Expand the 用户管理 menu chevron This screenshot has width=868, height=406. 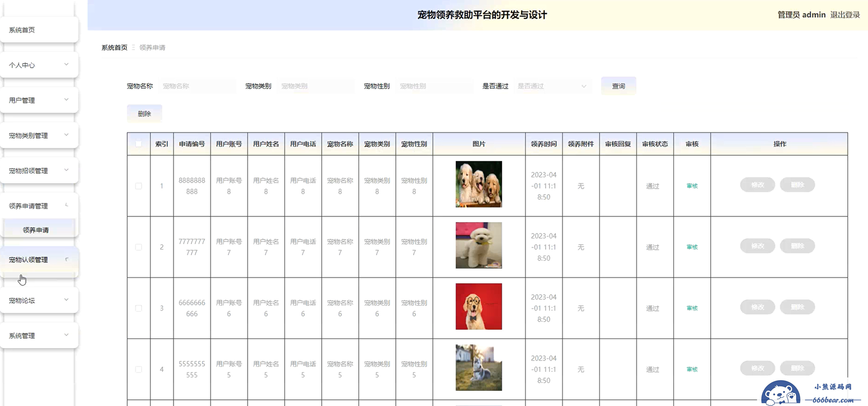click(66, 100)
